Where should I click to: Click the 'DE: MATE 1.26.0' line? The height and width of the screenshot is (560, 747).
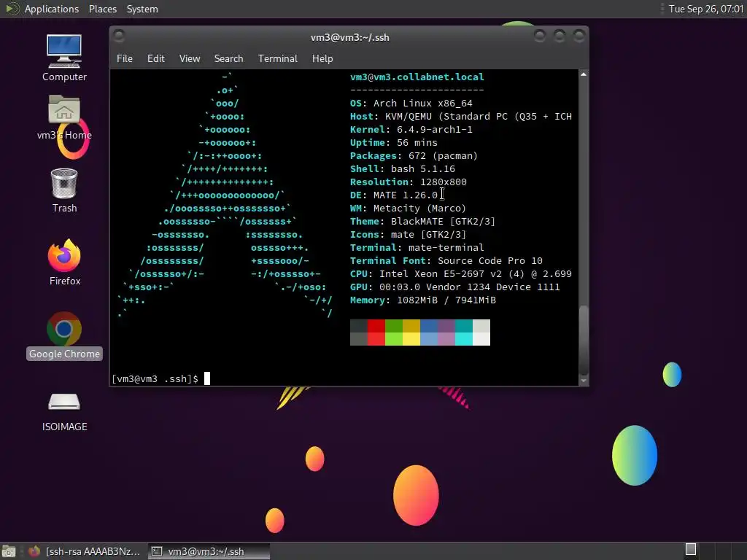(393, 195)
